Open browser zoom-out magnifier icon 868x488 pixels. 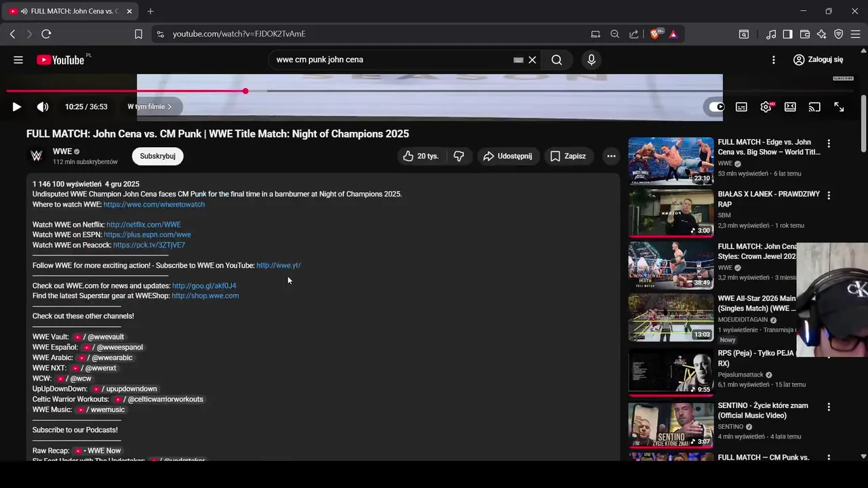614,34
